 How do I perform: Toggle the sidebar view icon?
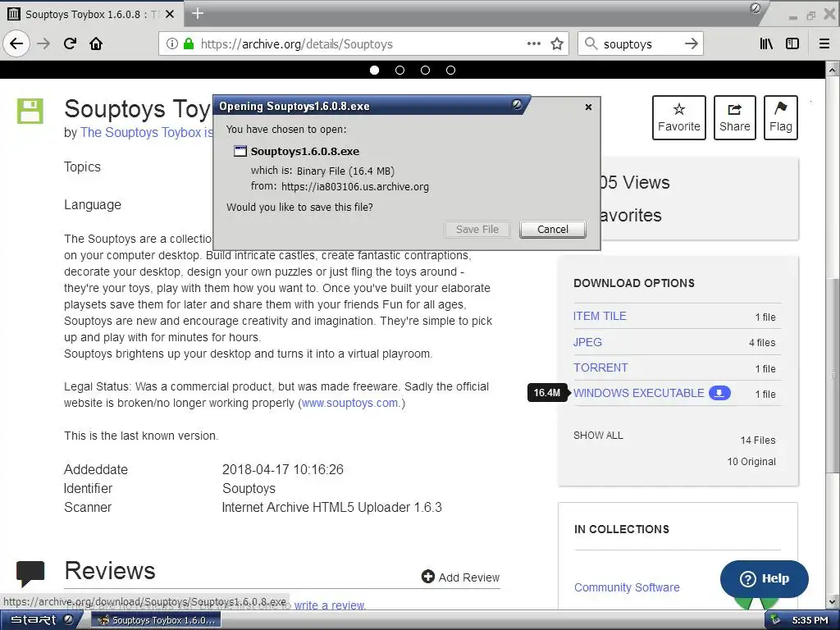792,44
